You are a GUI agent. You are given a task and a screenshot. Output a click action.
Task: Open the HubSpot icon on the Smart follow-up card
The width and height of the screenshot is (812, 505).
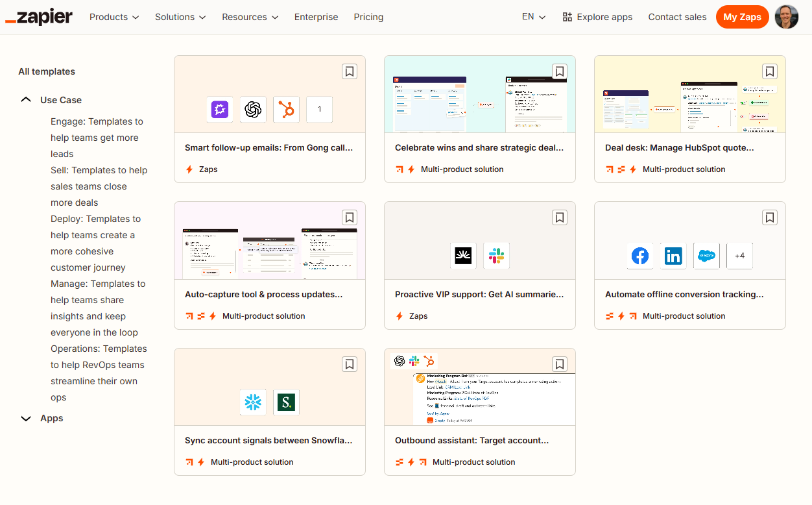tap(286, 109)
